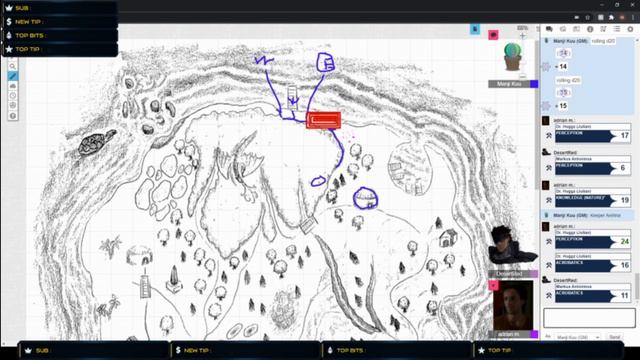640x360 pixels.
Task: Click the roll icon beside Perception 24
Action: tap(549, 241)
